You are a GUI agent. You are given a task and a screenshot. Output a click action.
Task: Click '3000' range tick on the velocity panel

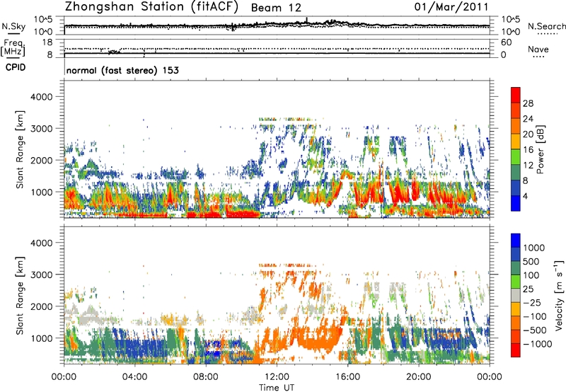[x=41, y=275]
